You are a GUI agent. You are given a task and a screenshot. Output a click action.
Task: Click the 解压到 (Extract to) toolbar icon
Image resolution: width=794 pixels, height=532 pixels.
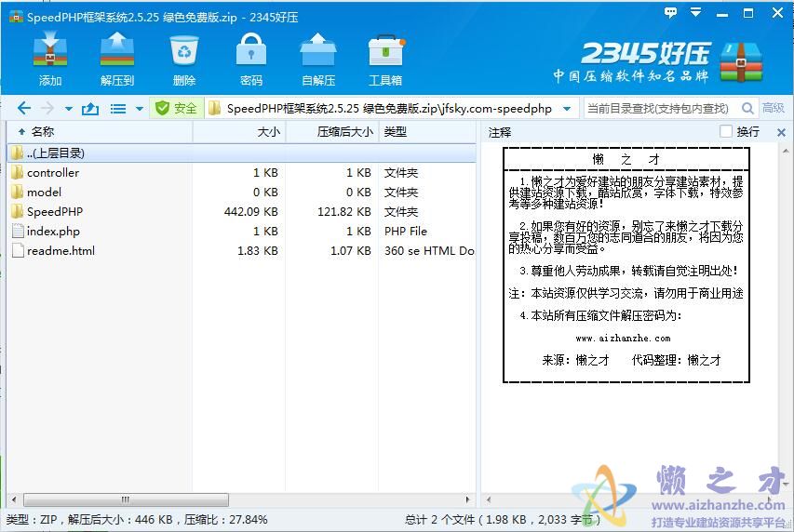coord(117,59)
